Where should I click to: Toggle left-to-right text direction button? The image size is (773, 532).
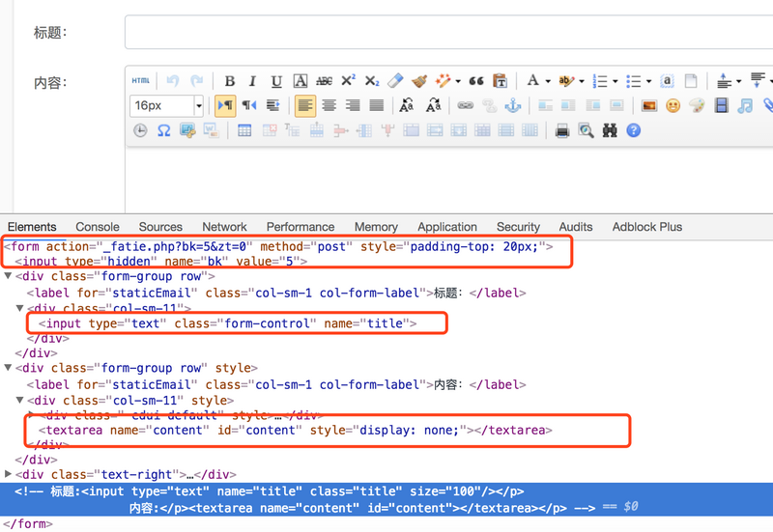click(x=225, y=105)
